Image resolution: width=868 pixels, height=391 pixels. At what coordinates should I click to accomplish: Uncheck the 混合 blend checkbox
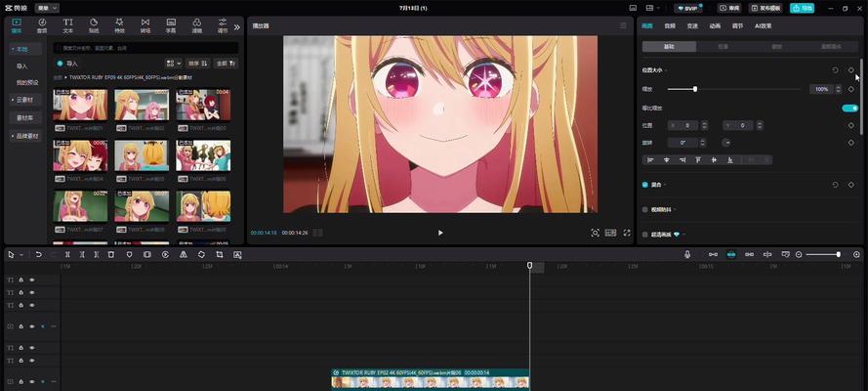pyautogui.click(x=645, y=185)
